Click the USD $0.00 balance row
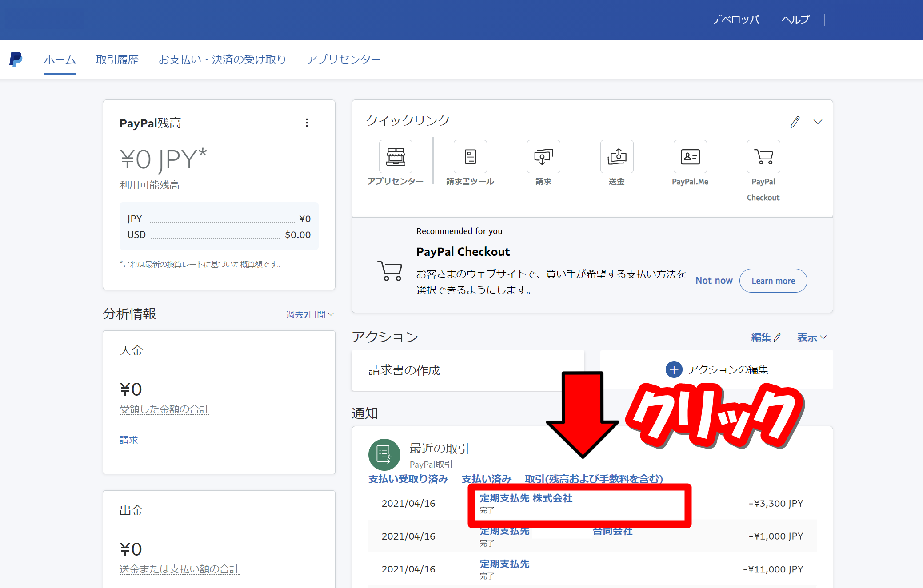 [219, 235]
